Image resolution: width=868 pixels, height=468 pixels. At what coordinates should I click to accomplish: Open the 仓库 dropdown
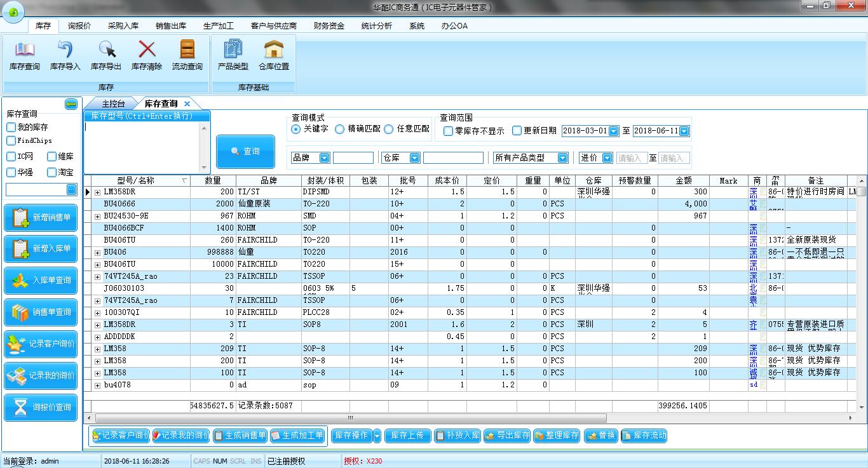414,158
